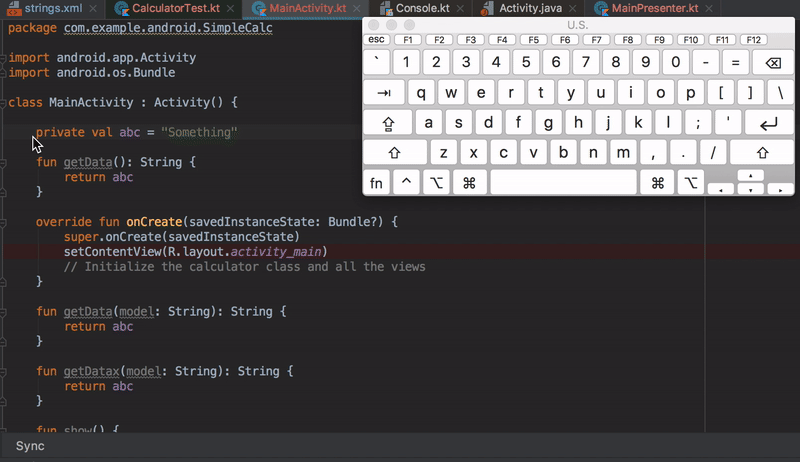Select the MainActivity.kt tab
Viewport: 800px width, 462px height.
click(308, 8)
